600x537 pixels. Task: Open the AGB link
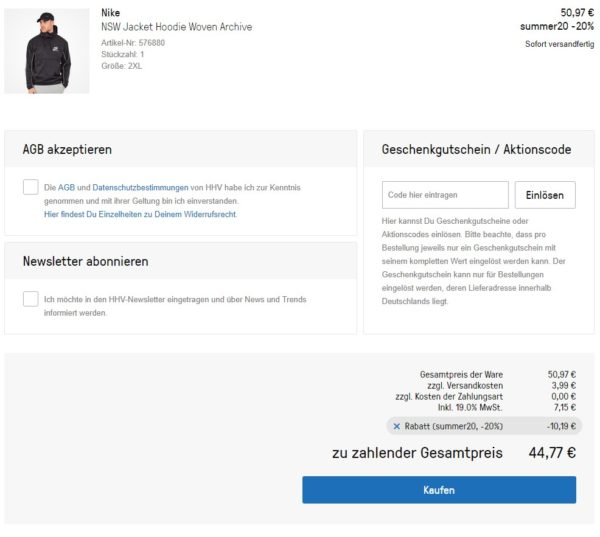[x=66, y=188]
